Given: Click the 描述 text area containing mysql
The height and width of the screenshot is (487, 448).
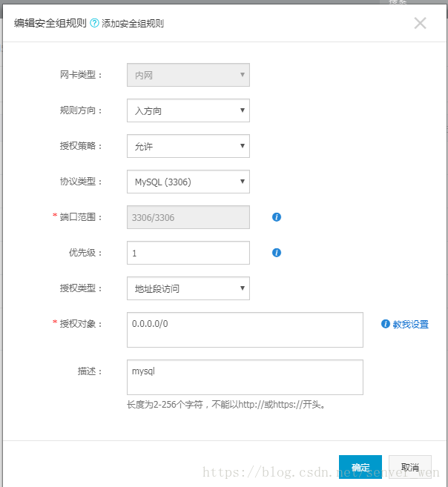Looking at the screenshot, I should [x=245, y=377].
